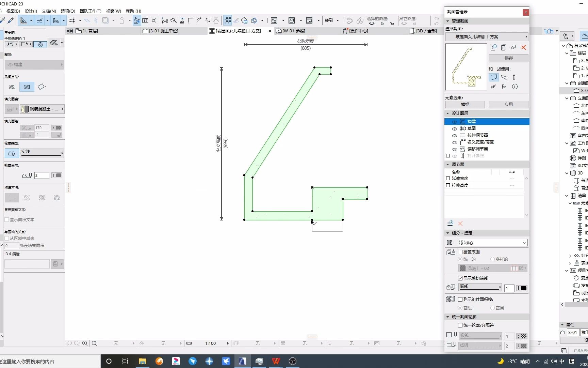Viewport: 588px width, 368px height.
Task: Select the second 几何方法 hatch icon
Action: point(27,87)
